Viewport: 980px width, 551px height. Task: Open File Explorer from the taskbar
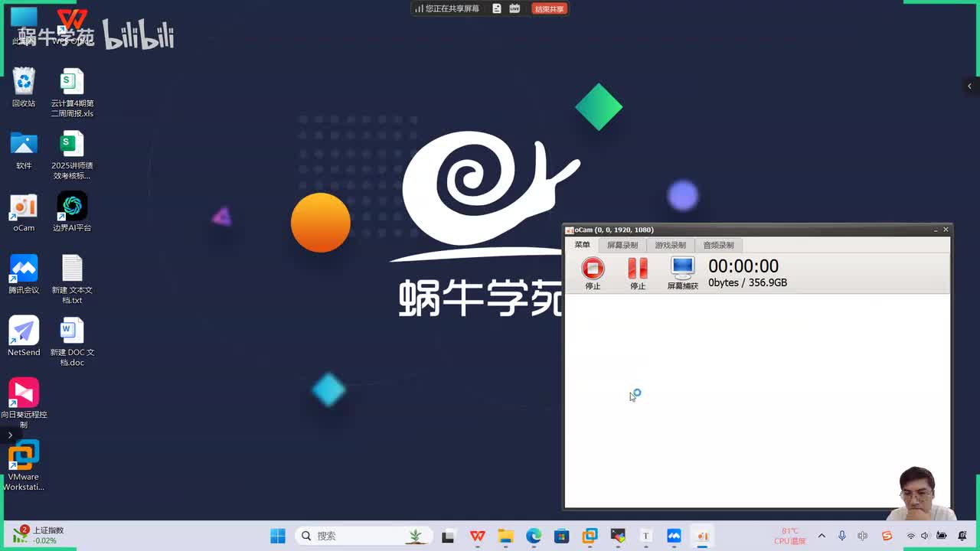[x=505, y=536]
